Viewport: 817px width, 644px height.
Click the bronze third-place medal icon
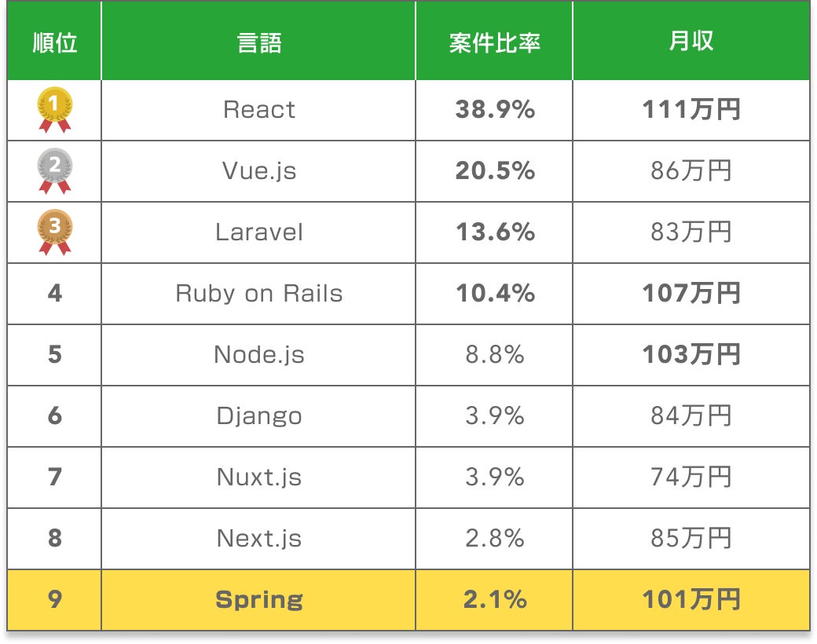coord(55,232)
